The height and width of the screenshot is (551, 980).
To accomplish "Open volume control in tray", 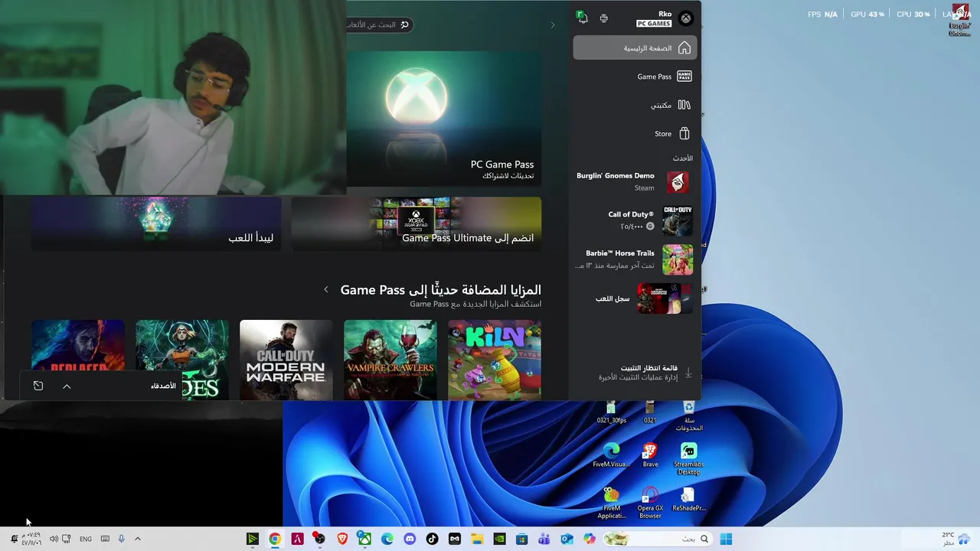I will [x=54, y=539].
